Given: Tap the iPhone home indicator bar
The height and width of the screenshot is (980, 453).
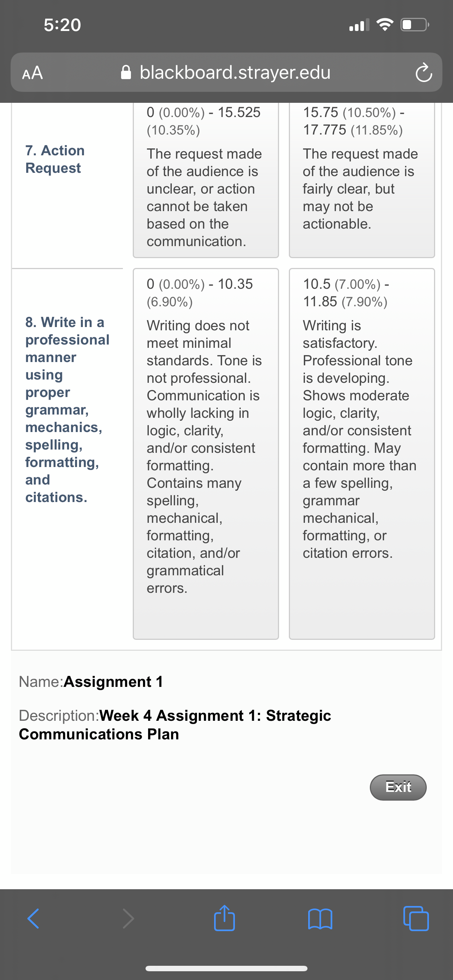Looking at the screenshot, I should tap(226, 968).
